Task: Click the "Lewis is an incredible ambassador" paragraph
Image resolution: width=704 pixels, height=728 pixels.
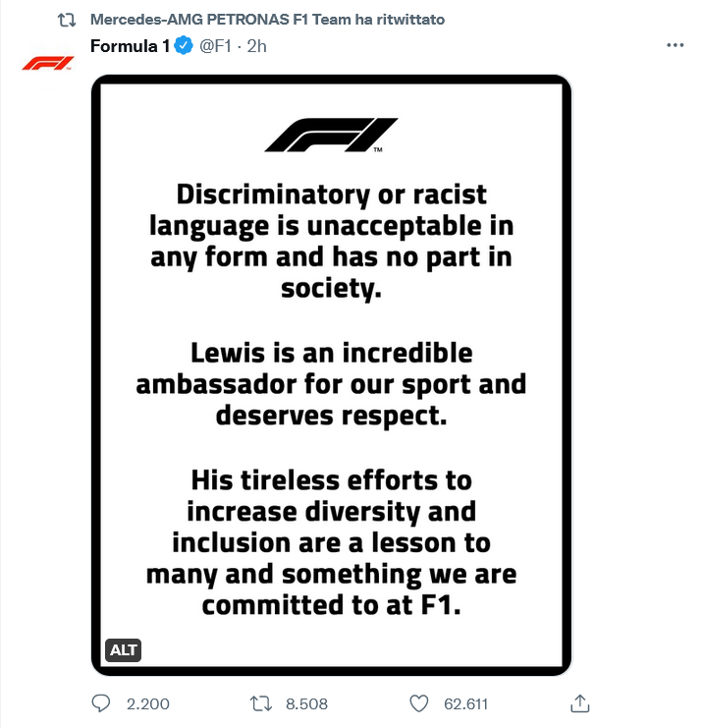Action: click(x=331, y=383)
